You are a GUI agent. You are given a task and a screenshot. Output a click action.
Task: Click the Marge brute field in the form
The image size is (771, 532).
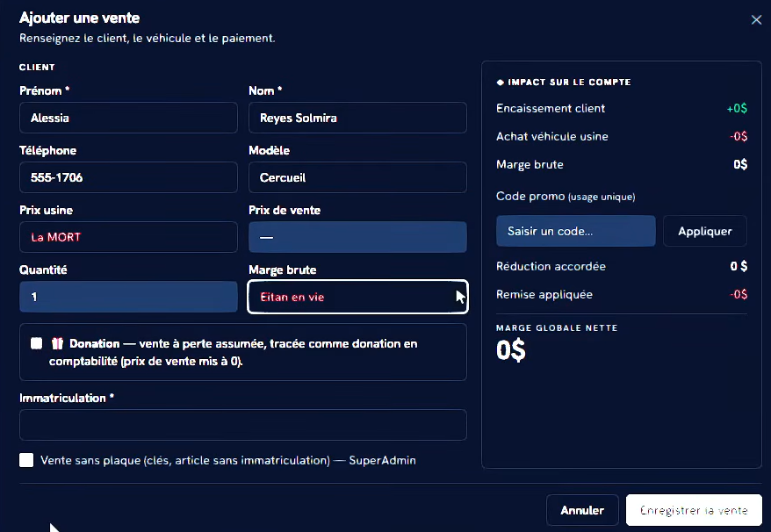coord(357,297)
